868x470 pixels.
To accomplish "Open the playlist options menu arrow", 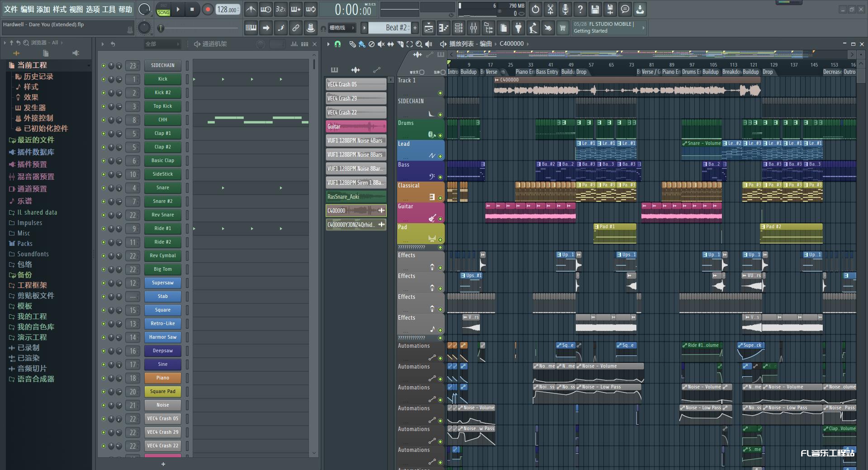I will point(328,44).
